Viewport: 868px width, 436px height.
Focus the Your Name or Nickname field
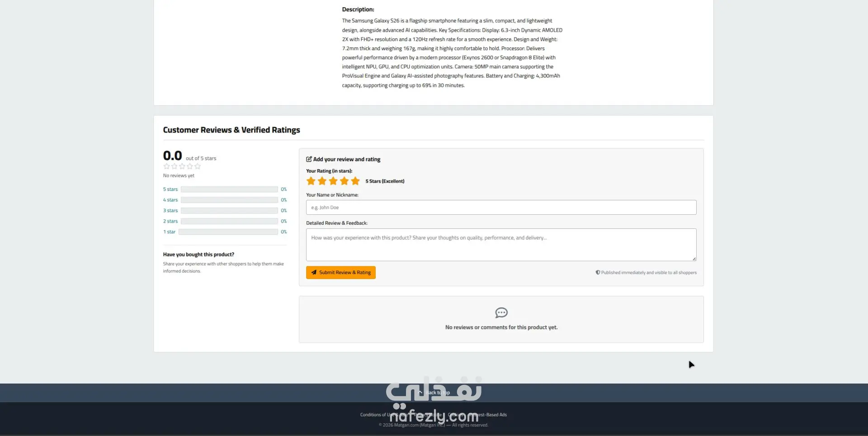tap(501, 207)
